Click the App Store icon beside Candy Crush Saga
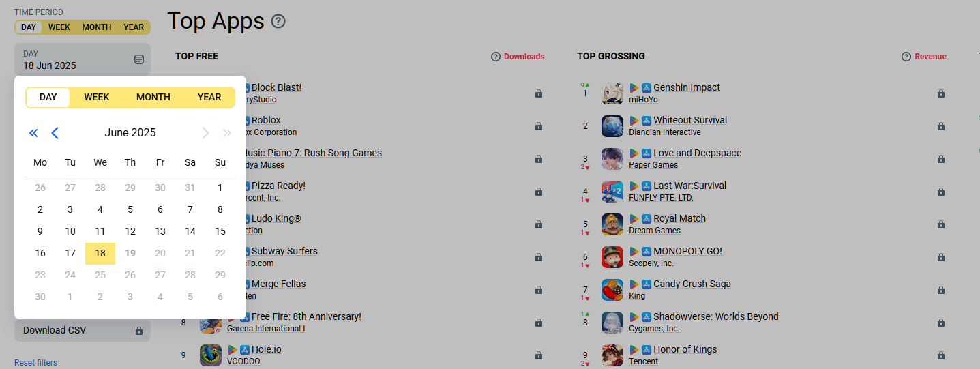Viewport: 980px width, 369px height. (x=647, y=284)
